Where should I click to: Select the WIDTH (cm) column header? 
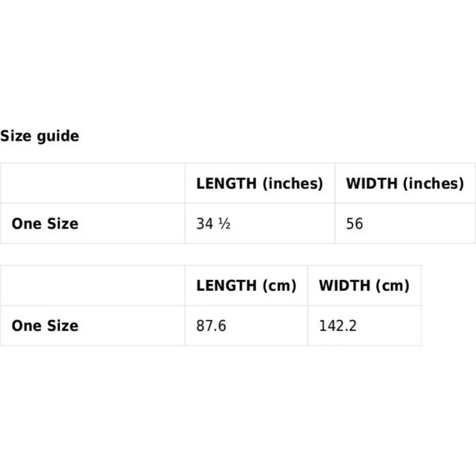(364, 286)
